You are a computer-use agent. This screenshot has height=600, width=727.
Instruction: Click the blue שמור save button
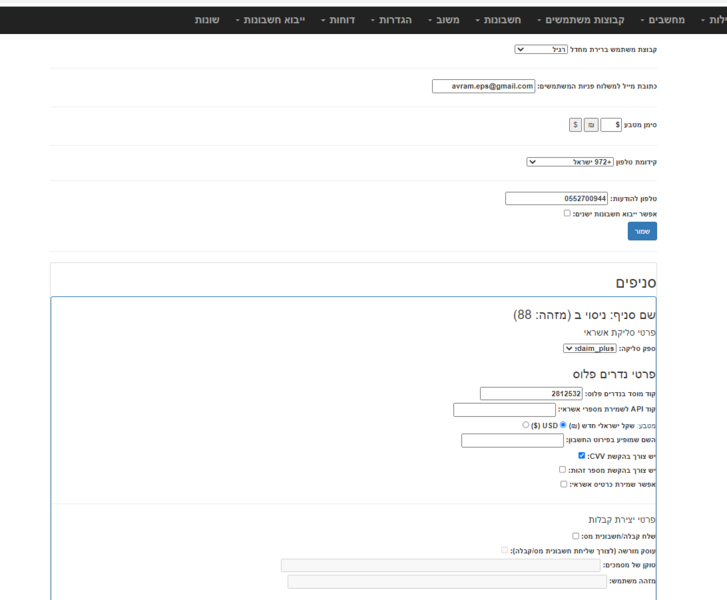click(642, 231)
